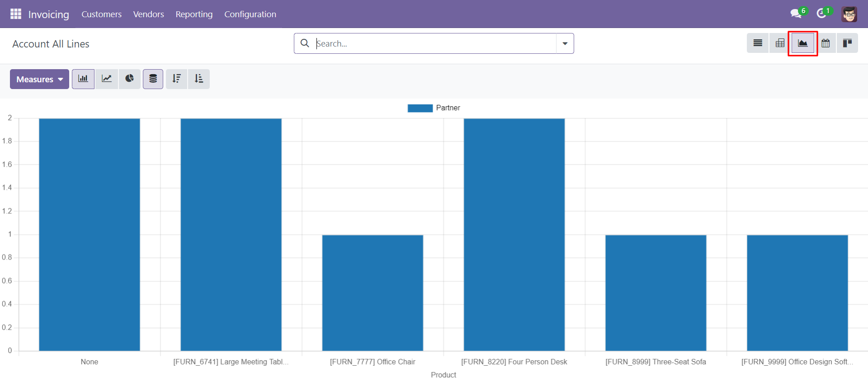Image resolution: width=868 pixels, height=382 pixels.
Task: Go to the Invoicing app home
Action: click(x=48, y=14)
